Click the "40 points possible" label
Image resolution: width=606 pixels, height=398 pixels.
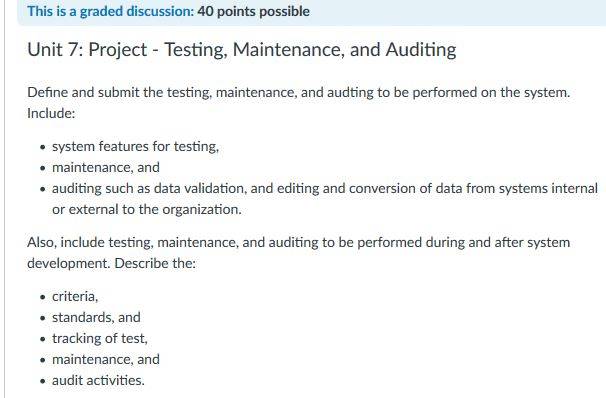click(x=254, y=11)
